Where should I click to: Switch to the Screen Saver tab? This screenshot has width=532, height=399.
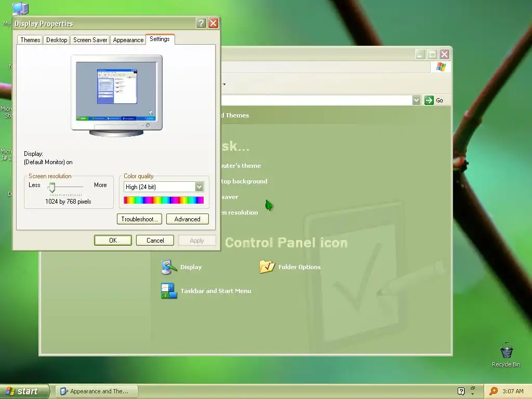tap(90, 39)
